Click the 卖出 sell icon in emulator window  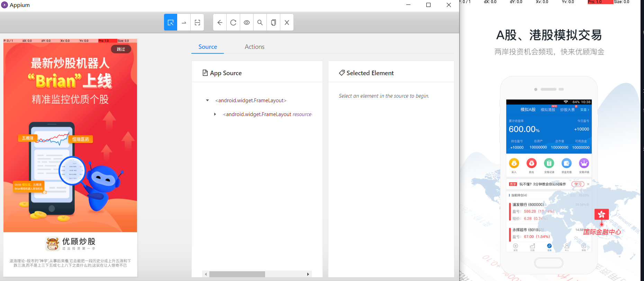point(532,163)
